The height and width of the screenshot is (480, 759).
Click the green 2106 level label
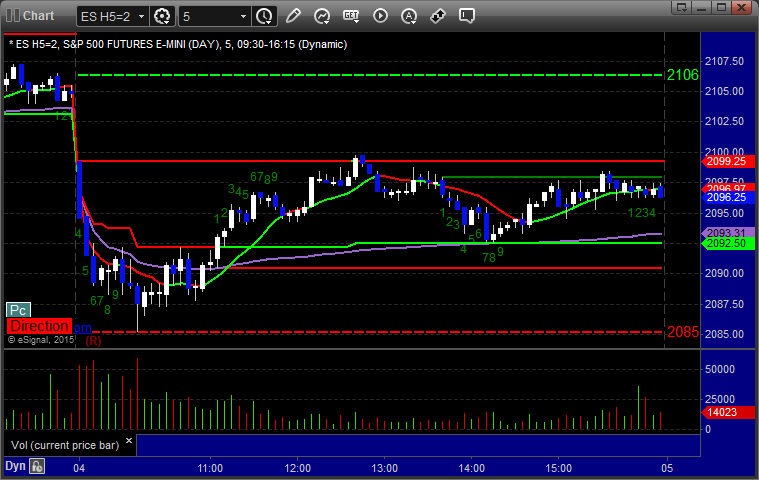point(683,75)
